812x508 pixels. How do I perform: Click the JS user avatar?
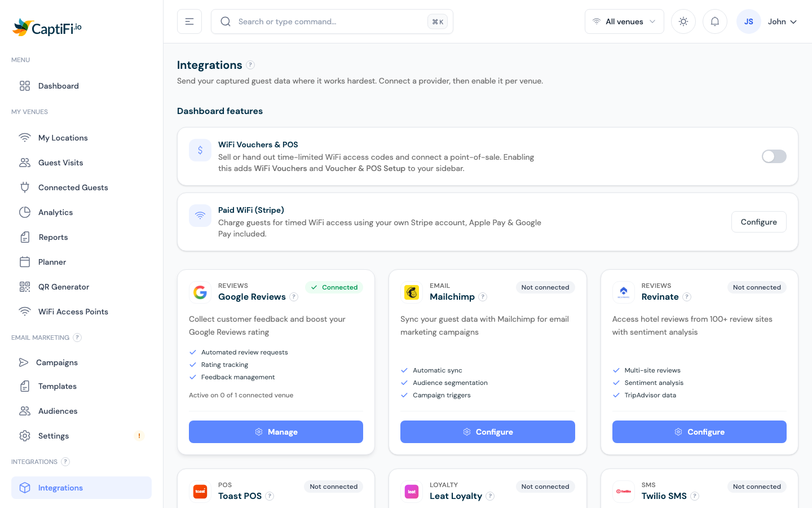click(749, 21)
